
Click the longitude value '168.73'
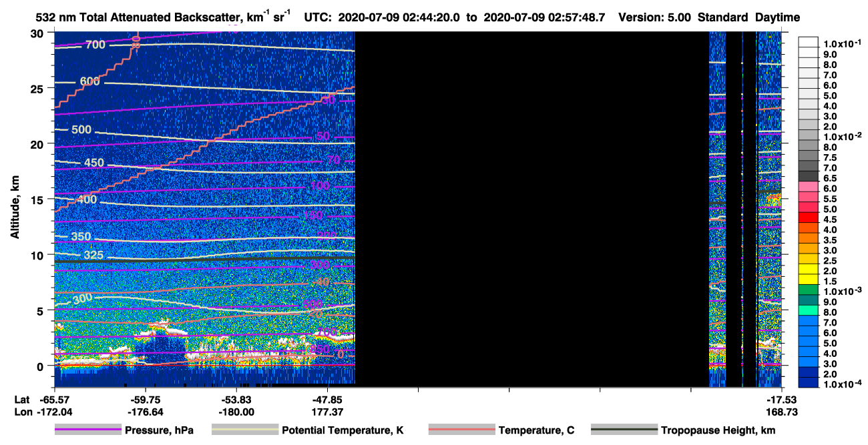[x=782, y=412]
